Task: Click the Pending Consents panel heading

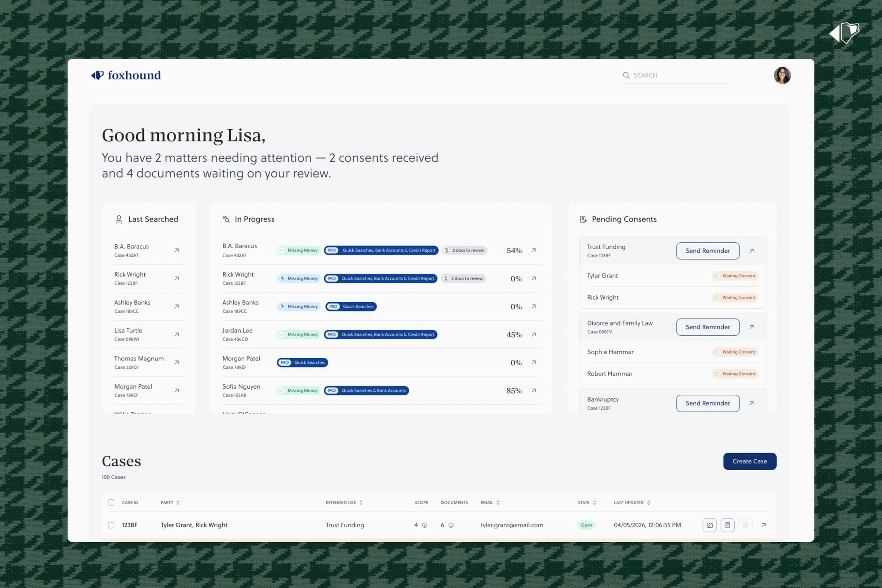Action: pos(624,219)
